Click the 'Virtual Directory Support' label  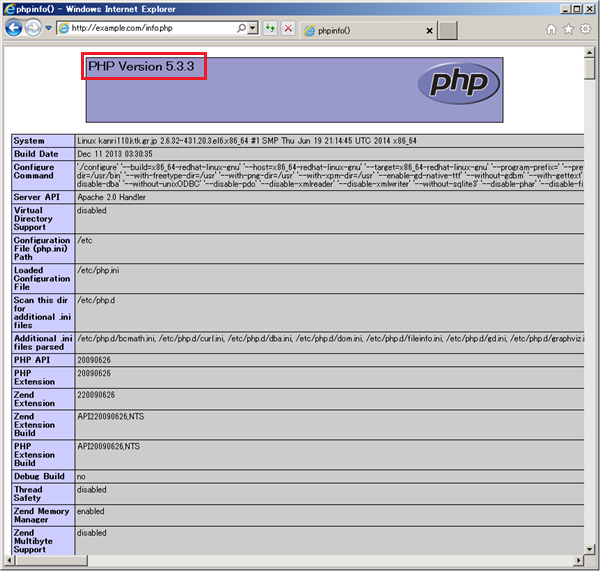tap(33, 219)
